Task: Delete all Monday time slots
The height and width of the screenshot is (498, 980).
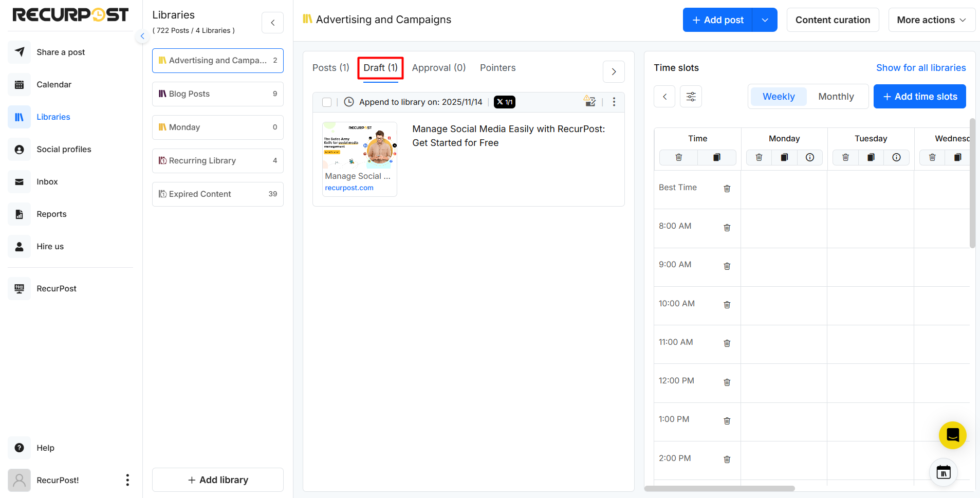Action: coord(759,157)
